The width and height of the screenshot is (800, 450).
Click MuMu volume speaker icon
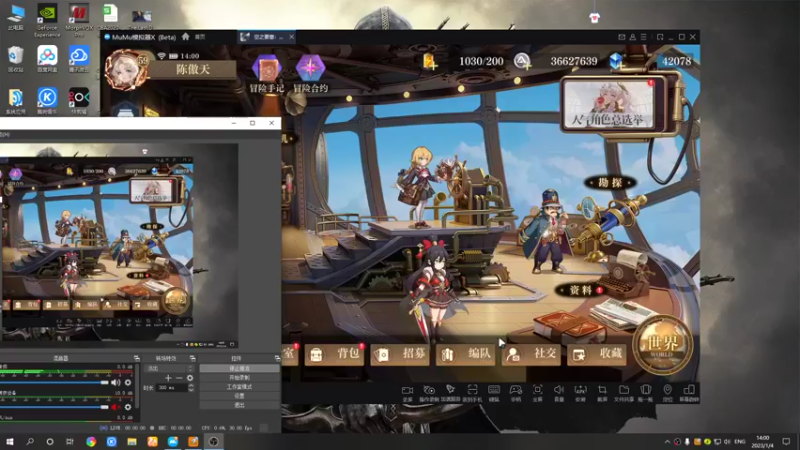click(559, 392)
